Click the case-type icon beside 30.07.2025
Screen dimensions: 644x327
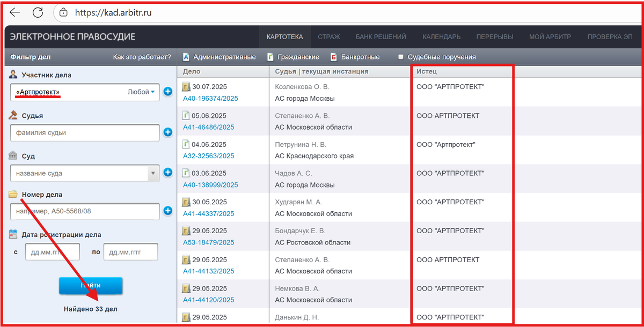click(186, 86)
